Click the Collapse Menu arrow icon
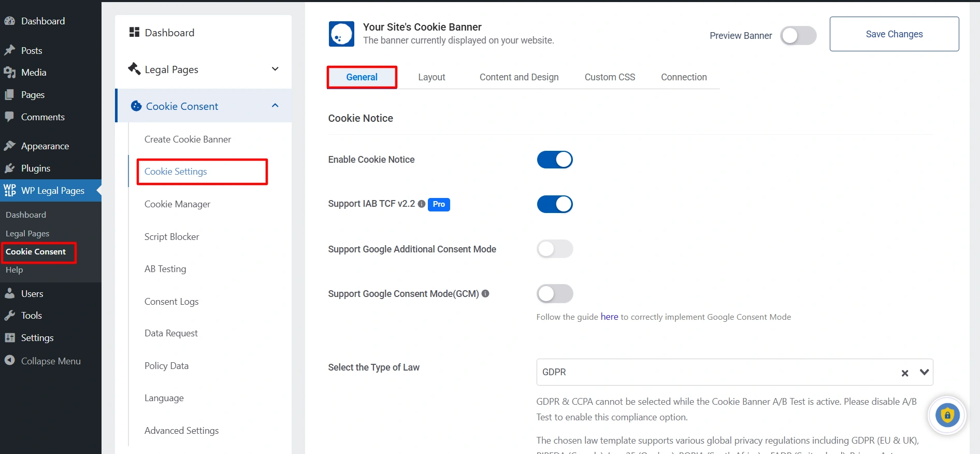 pos(9,360)
